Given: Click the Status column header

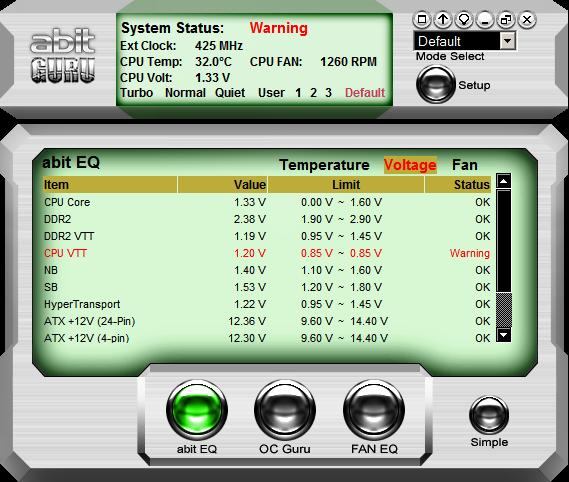Looking at the screenshot, I should [x=458, y=184].
